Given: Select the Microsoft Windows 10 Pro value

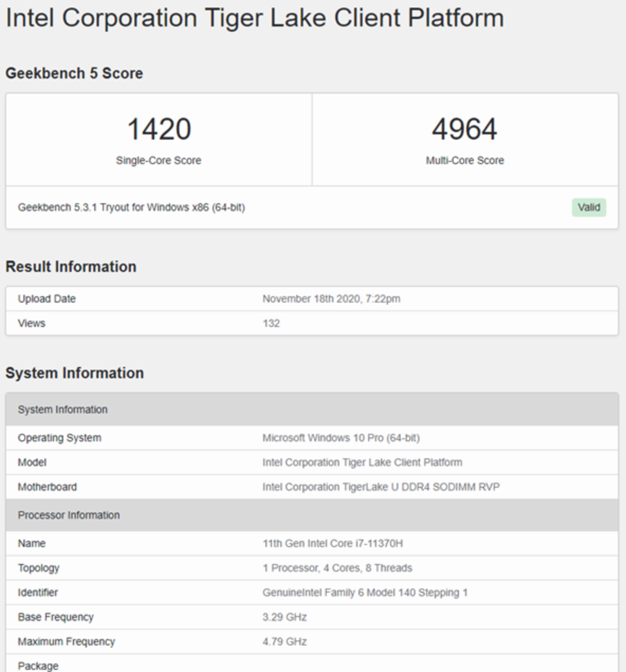Looking at the screenshot, I should [341, 438].
